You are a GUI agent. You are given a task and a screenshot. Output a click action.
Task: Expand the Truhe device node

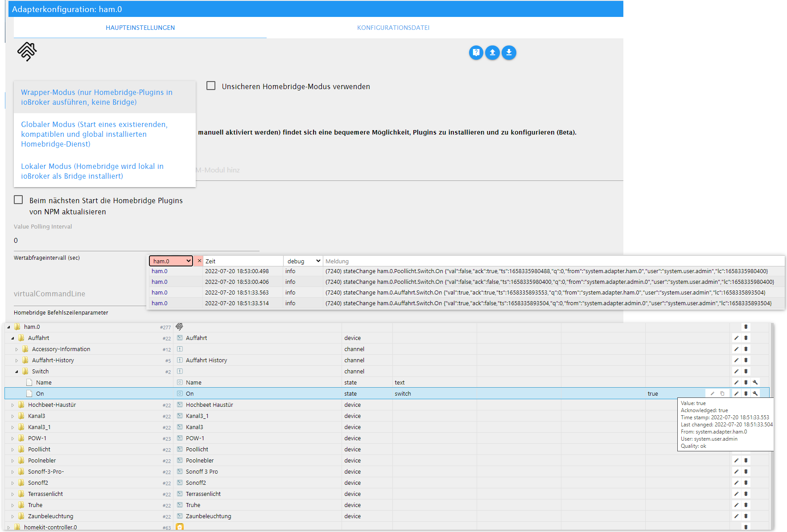[12, 505]
